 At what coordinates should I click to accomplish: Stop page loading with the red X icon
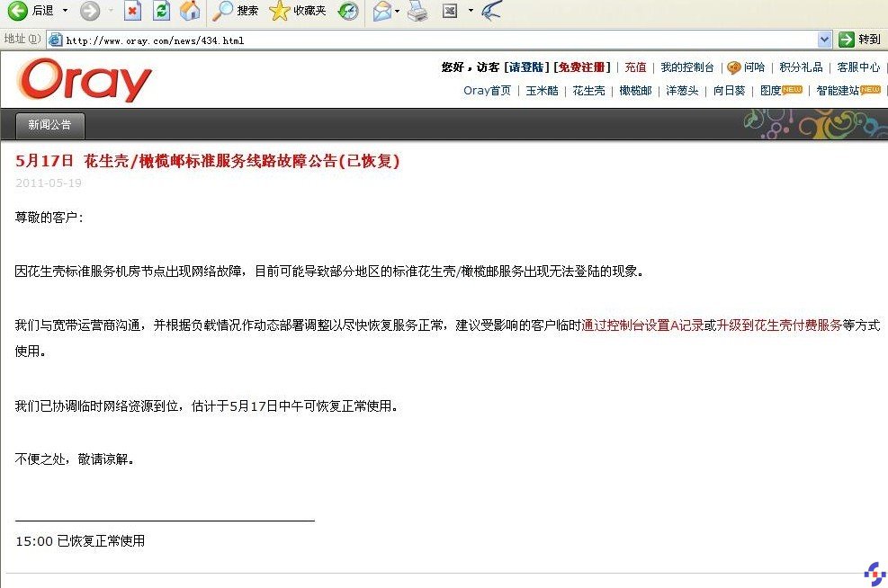click(132, 10)
